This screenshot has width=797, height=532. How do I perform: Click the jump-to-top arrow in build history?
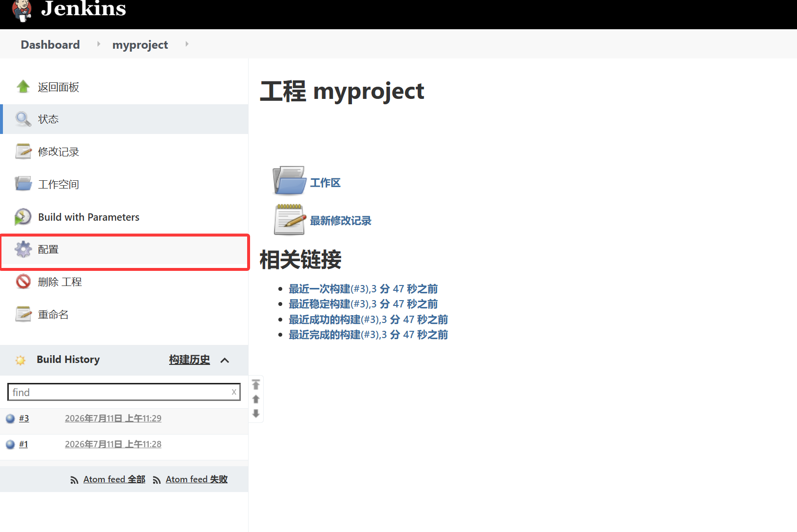tap(256, 385)
